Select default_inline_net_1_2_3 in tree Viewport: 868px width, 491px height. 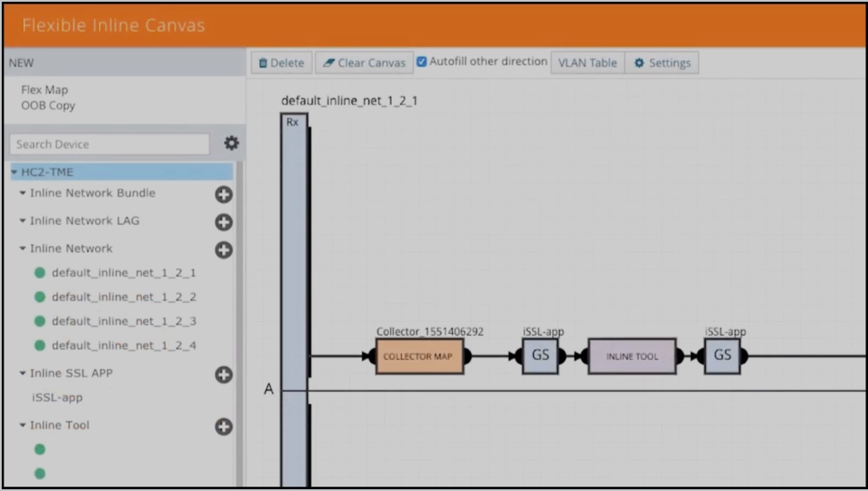(x=124, y=322)
